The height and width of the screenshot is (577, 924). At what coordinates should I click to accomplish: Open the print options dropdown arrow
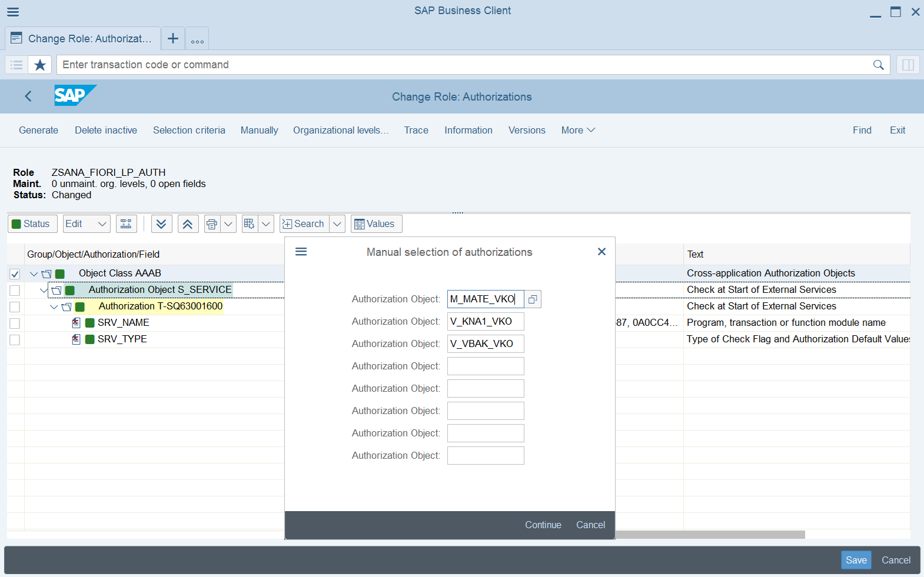click(228, 224)
